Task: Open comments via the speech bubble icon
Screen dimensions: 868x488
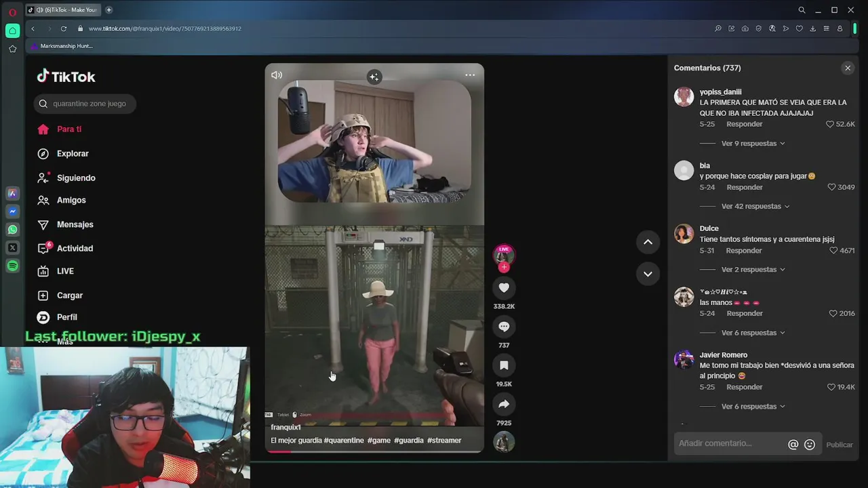Action: pyautogui.click(x=504, y=327)
